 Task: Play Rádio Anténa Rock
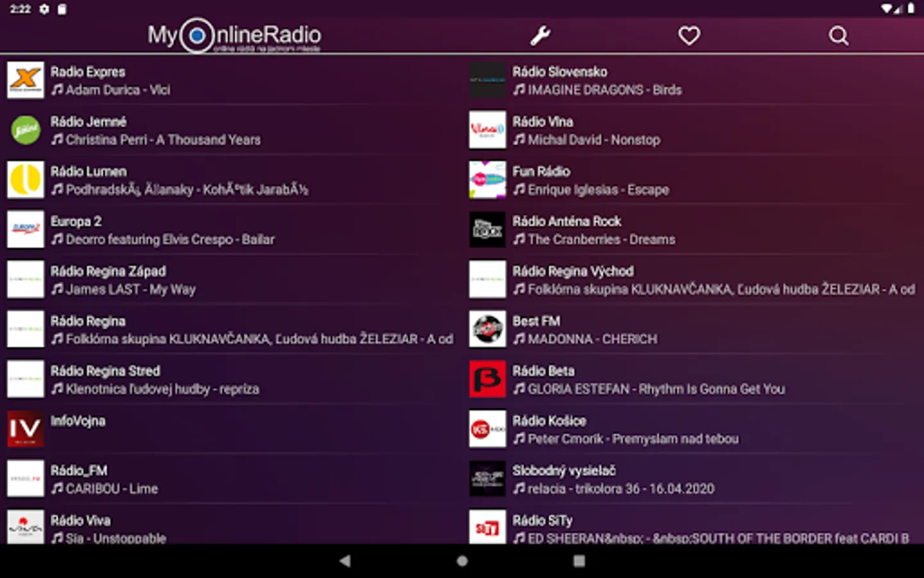click(x=693, y=229)
